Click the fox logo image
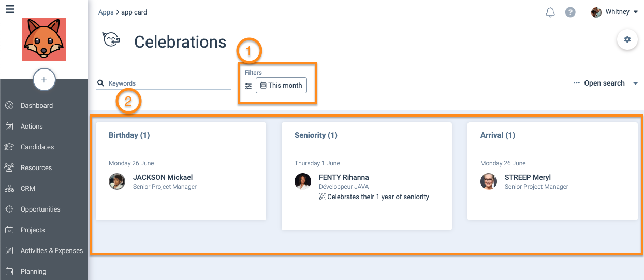The width and height of the screenshot is (644, 280). [44, 39]
